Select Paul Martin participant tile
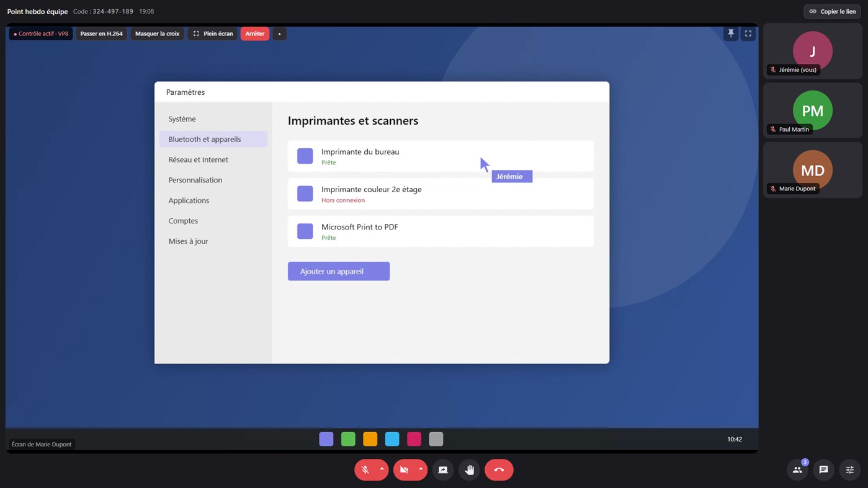The image size is (868, 488). (x=812, y=110)
